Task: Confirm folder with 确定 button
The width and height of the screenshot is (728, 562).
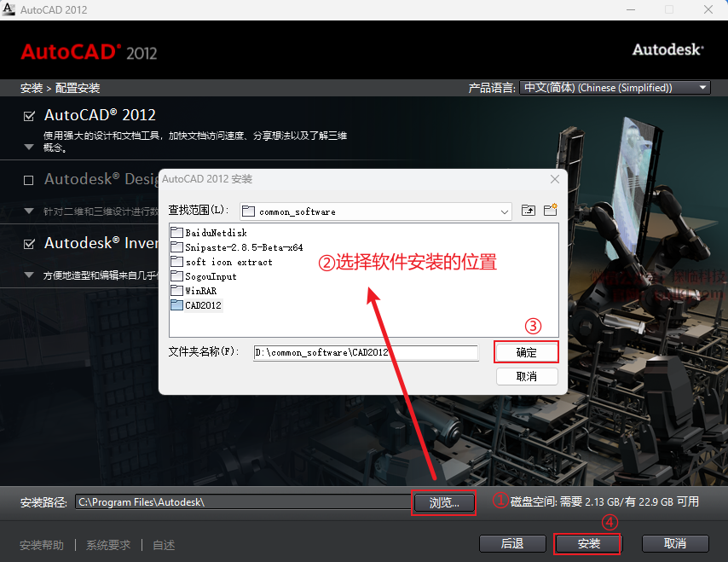Action: coord(527,352)
